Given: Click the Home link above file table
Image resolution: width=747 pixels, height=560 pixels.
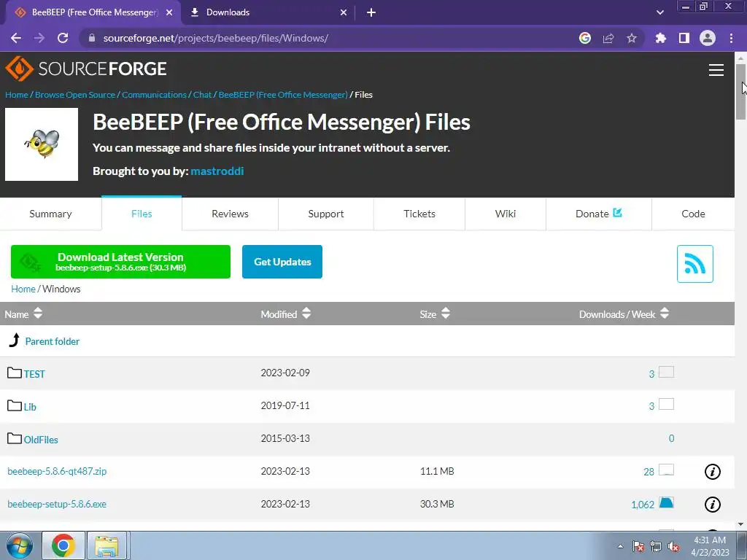Looking at the screenshot, I should [23, 289].
